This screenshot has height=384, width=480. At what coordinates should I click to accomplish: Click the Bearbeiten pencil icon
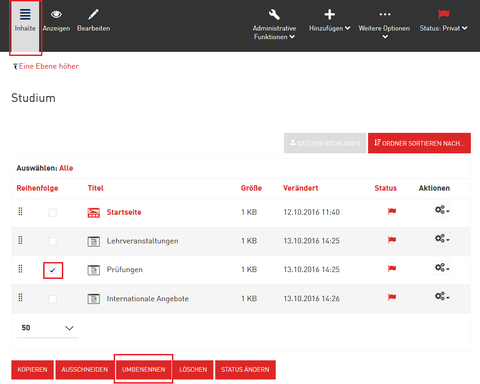93,14
